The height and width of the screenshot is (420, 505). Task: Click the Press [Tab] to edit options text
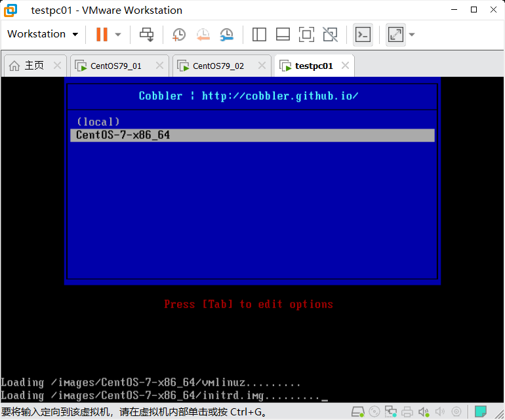click(249, 304)
